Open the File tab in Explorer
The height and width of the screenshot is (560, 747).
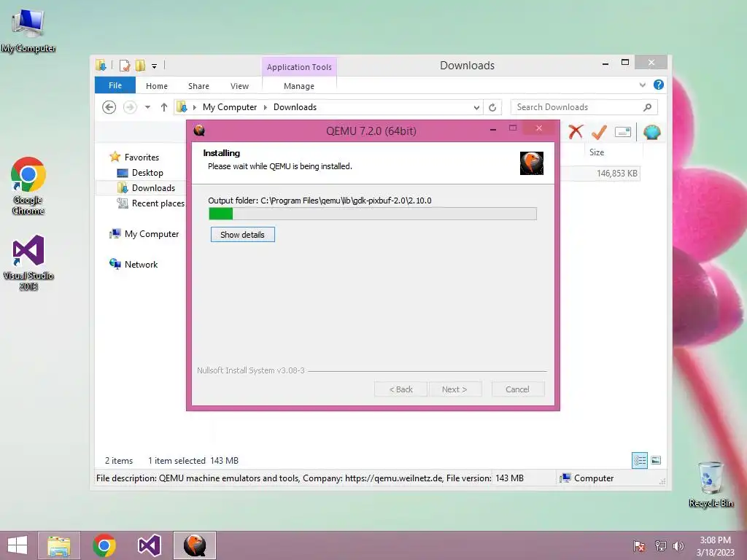click(115, 85)
